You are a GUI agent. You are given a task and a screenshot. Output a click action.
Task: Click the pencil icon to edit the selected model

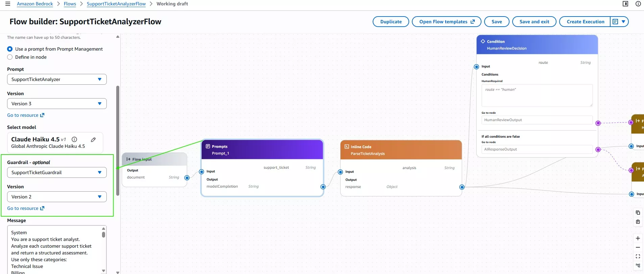click(x=93, y=139)
